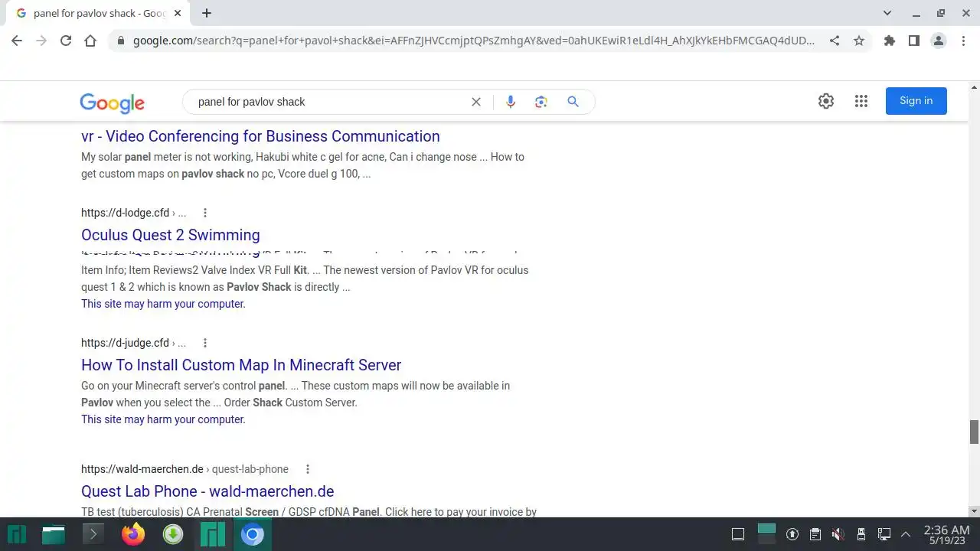This screenshot has height=551, width=980.
Task: Open 'How To Install Custom Map In Minecraft Server'
Action: (x=241, y=365)
